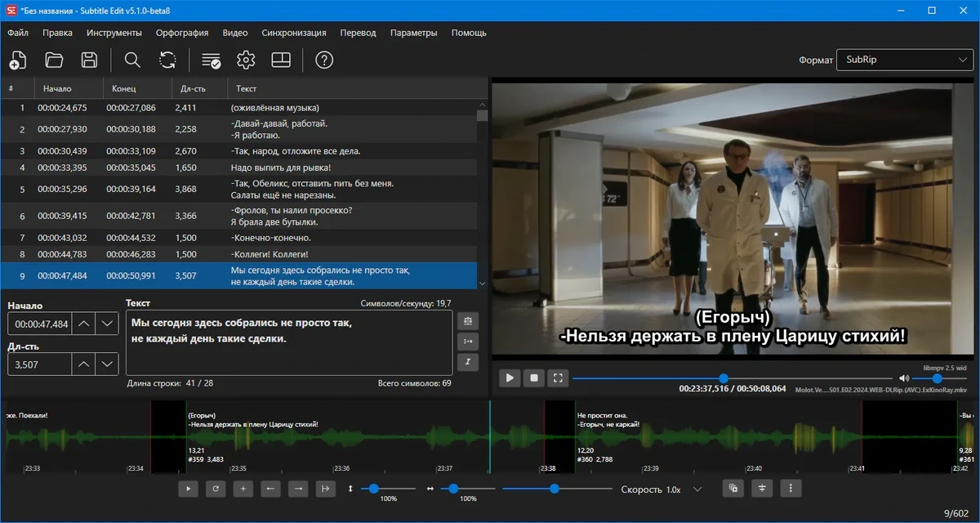Open the Параметры menu
Screen dimensions: 980x523
point(414,33)
